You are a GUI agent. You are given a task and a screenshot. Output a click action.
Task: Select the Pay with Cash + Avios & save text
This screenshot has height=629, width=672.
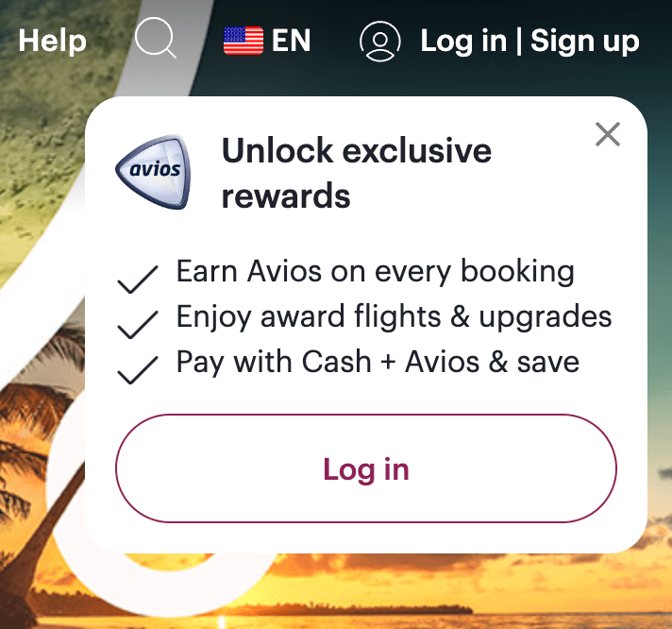378,363
